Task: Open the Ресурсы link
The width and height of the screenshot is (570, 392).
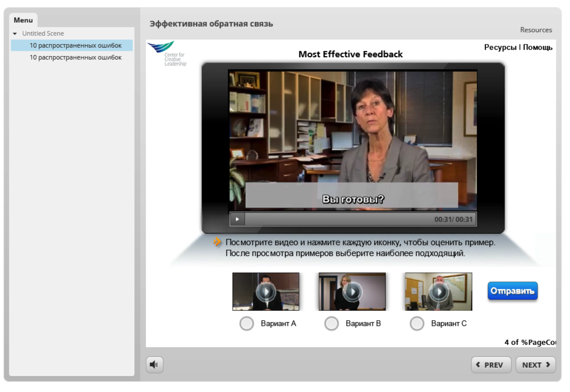Action: click(500, 47)
